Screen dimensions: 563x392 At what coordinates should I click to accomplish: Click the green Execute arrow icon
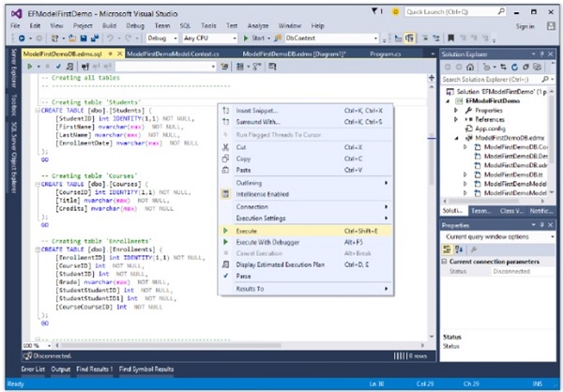pos(225,230)
